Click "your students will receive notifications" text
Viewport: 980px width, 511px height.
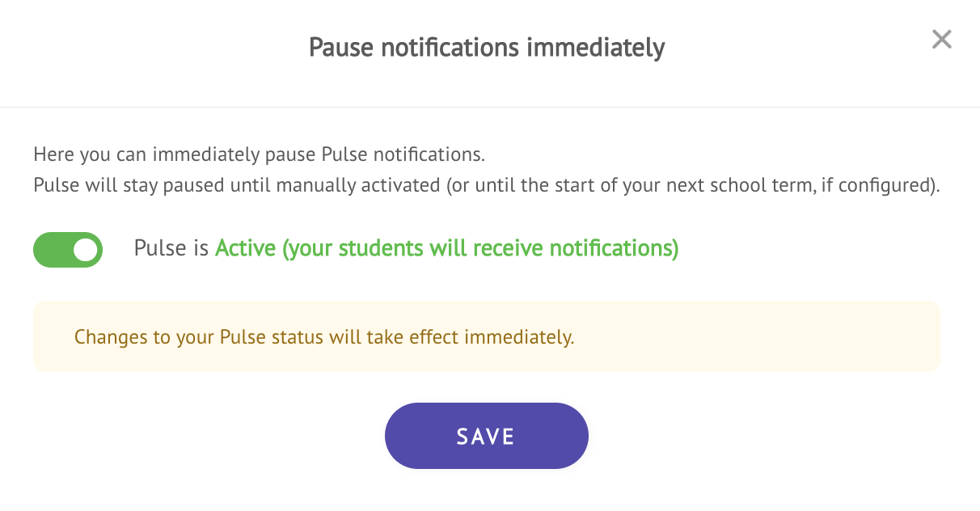[480, 248]
